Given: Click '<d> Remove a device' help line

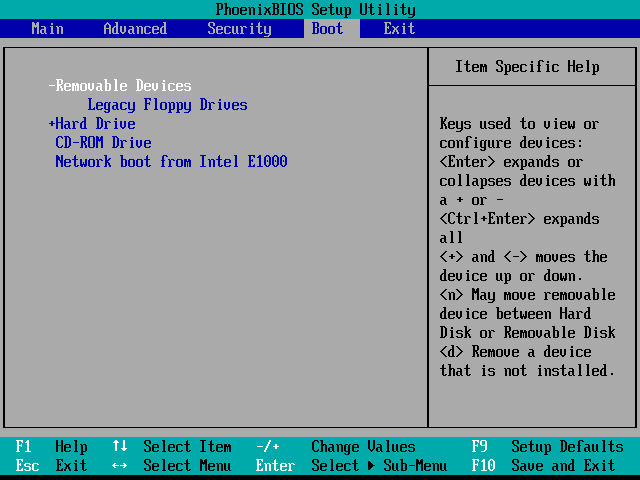Looking at the screenshot, I should tap(516, 351).
